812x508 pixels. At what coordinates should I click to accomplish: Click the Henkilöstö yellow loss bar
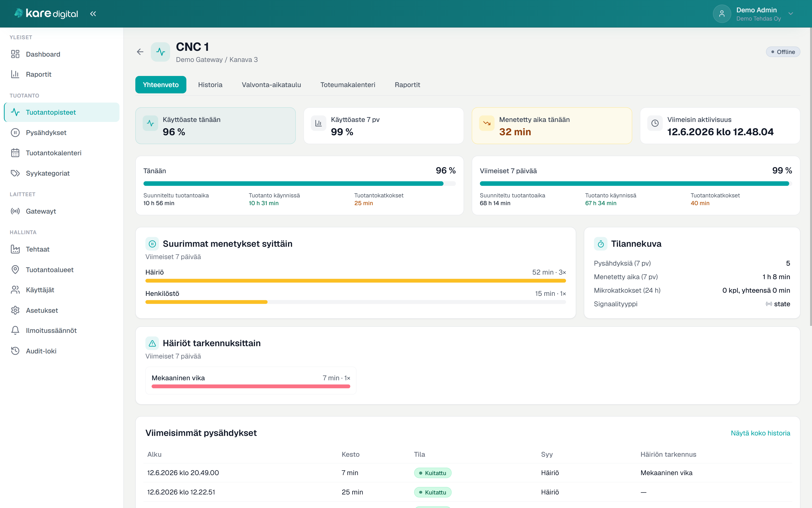tap(206, 302)
